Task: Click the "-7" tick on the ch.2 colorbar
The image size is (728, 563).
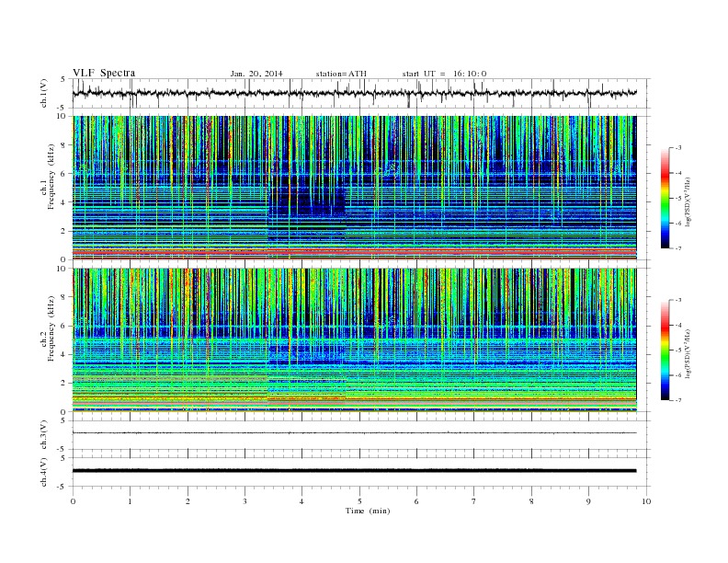Action: click(x=678, y=400)
